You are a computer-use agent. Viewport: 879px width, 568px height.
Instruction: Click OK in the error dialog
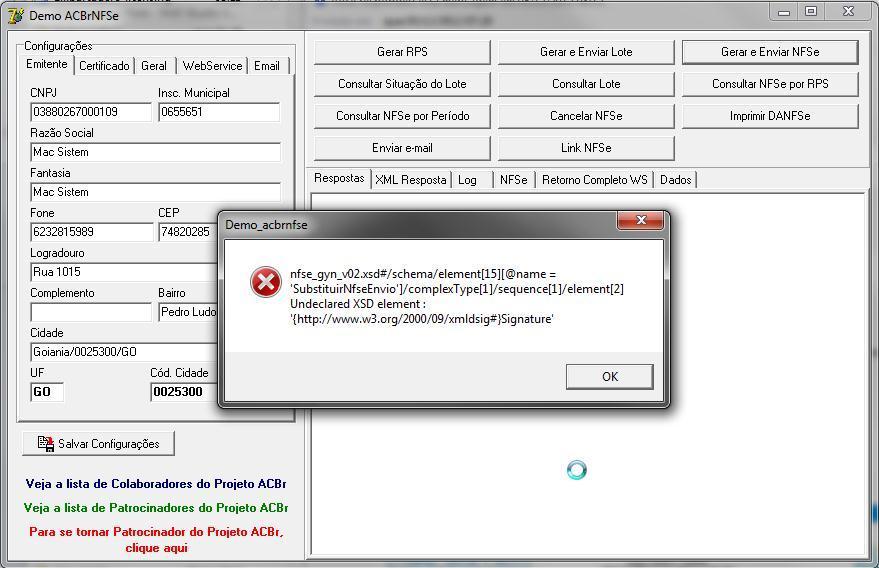point(609,377)
